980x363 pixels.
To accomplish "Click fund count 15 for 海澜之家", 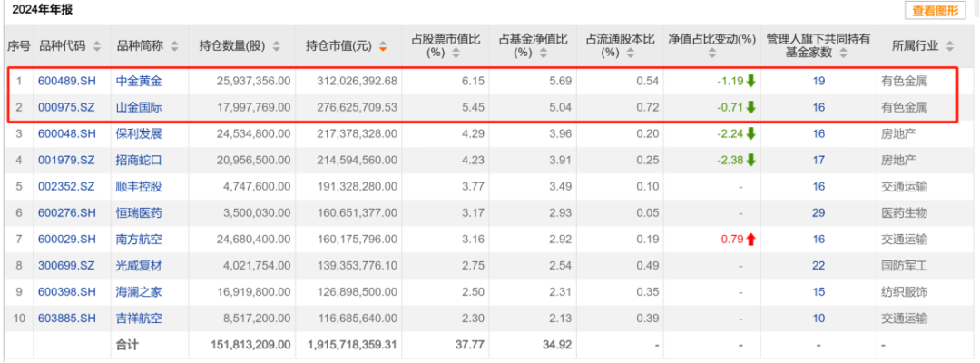I will pos(818,292).
